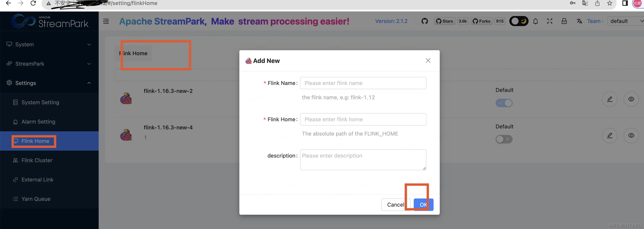View flink-1.16.3-new-2 config with eye icon
Viewport: 644px width, 229px height.
tap(631, 99)
